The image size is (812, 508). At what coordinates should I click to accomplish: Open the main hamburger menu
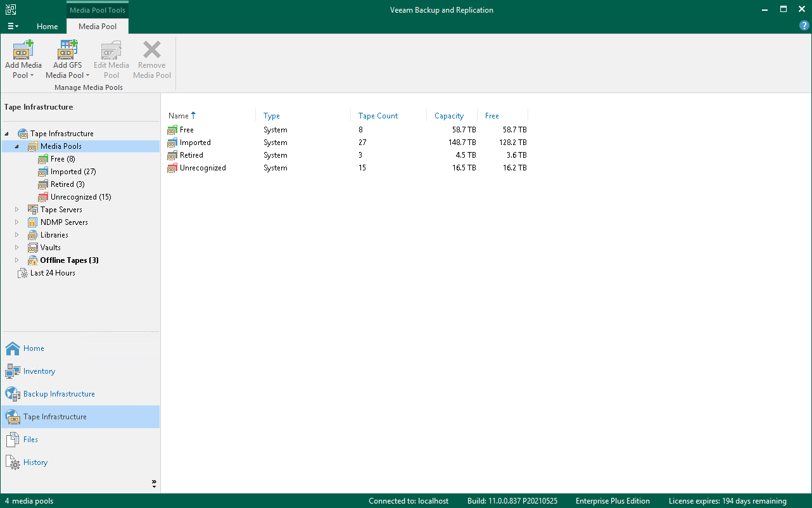pos(12,25)
